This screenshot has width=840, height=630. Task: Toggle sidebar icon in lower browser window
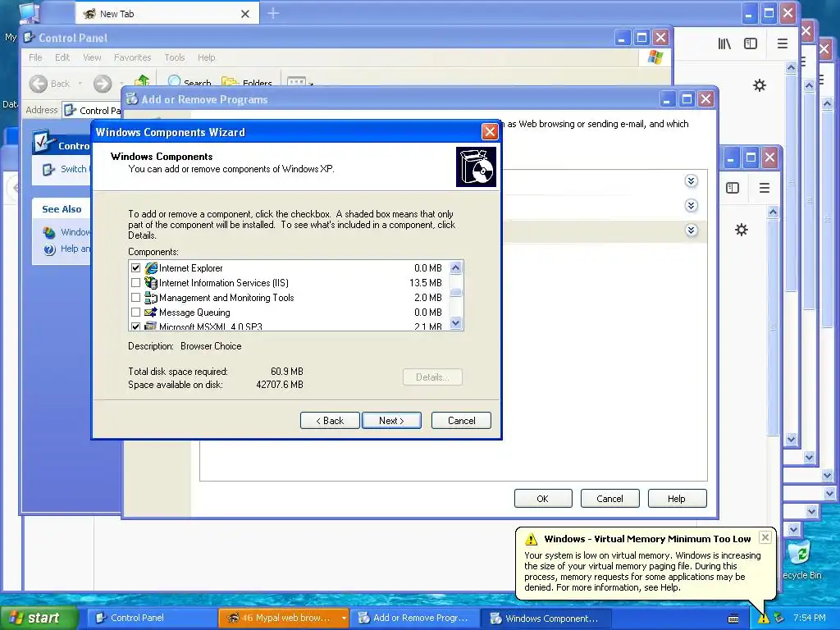point(733,188)
